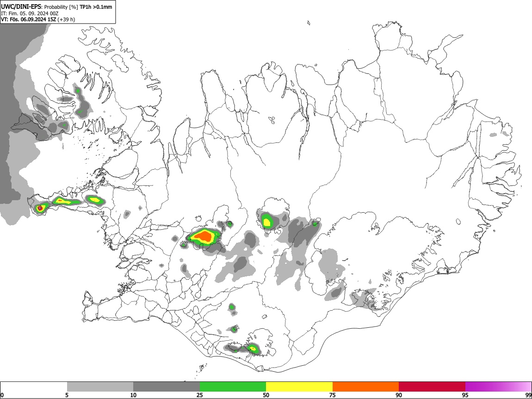
Task: Click the 0-5% white legend segment
Action: pyautogui.click(x=34, y=387)
